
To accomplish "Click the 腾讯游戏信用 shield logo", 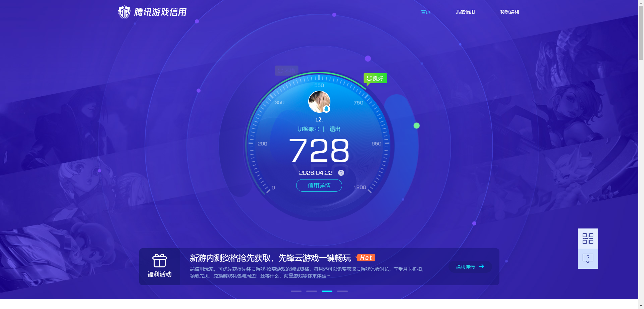I will click(x=124, y=11).
